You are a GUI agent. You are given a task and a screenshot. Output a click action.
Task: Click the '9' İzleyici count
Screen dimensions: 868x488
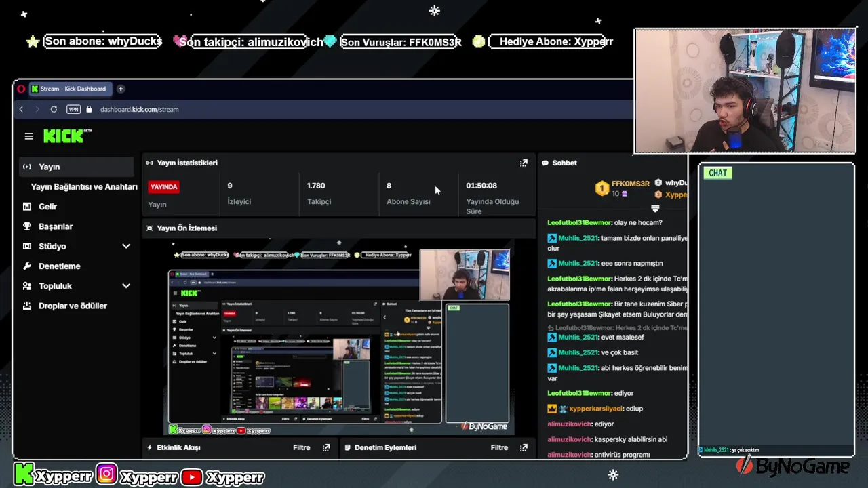point(230,186)
